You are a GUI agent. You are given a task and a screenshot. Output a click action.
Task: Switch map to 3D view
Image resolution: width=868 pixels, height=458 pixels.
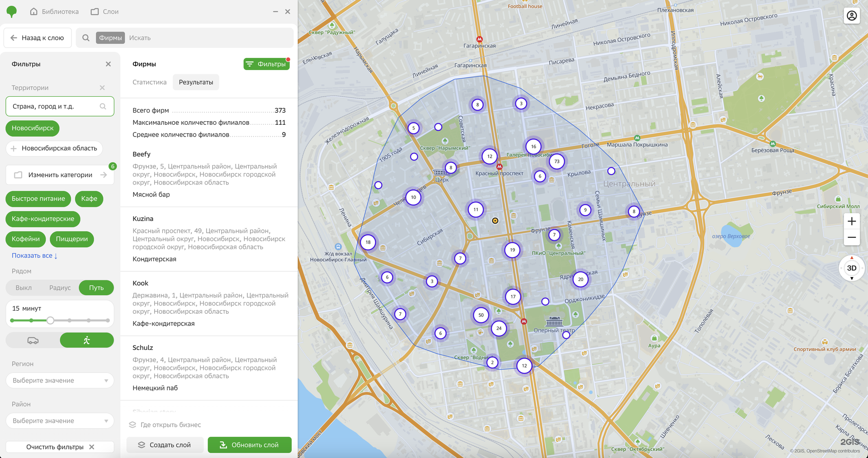pos(851,268)
